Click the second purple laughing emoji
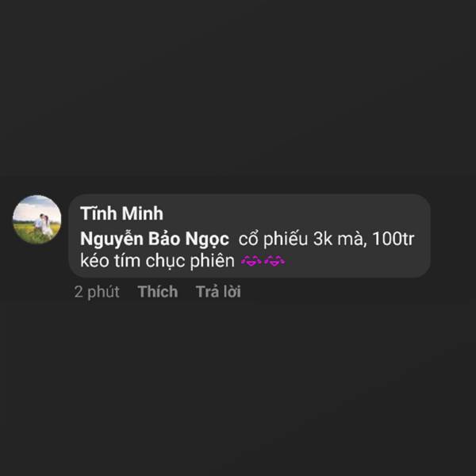This screenshot has height=476, width=476. (274, 261)
